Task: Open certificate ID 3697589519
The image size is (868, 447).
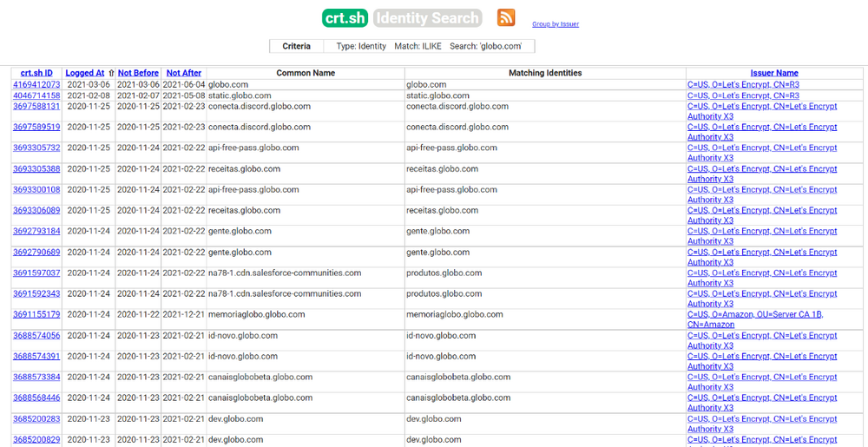Action: click(36, 128)
